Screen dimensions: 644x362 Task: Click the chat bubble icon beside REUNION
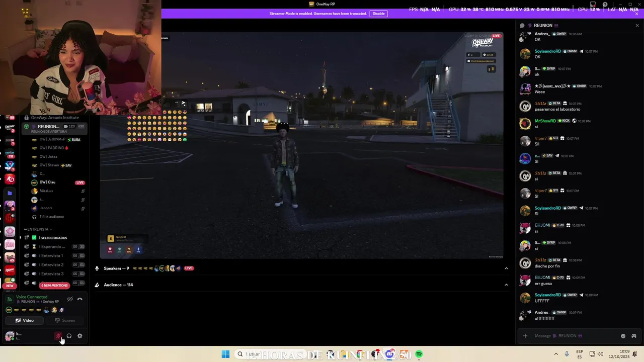click(x=522, y=25)
